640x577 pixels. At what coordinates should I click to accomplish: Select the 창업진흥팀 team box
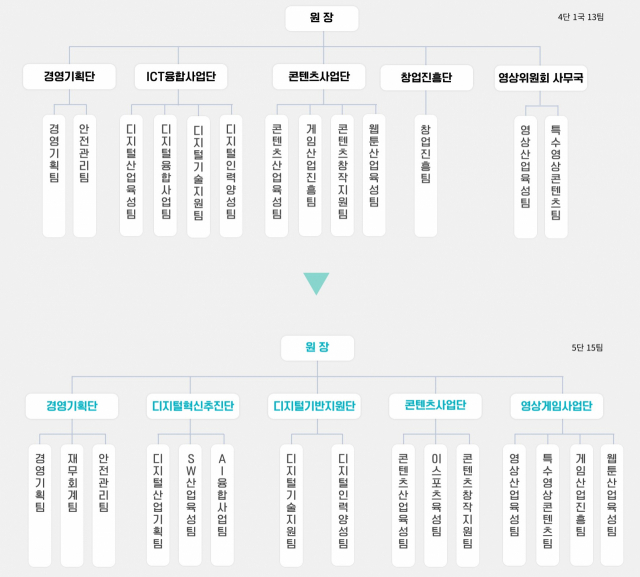(x=426, y=176)
